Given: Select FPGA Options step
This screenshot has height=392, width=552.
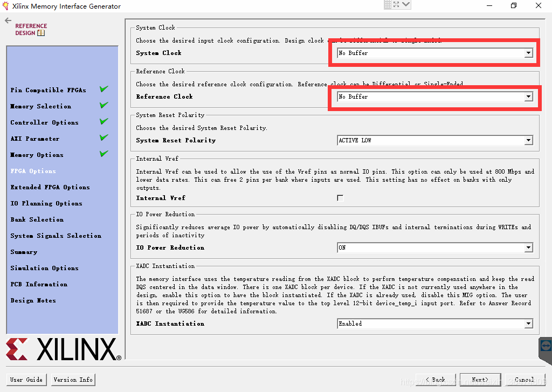Looking at the screenshot, I should coord(33,171).
